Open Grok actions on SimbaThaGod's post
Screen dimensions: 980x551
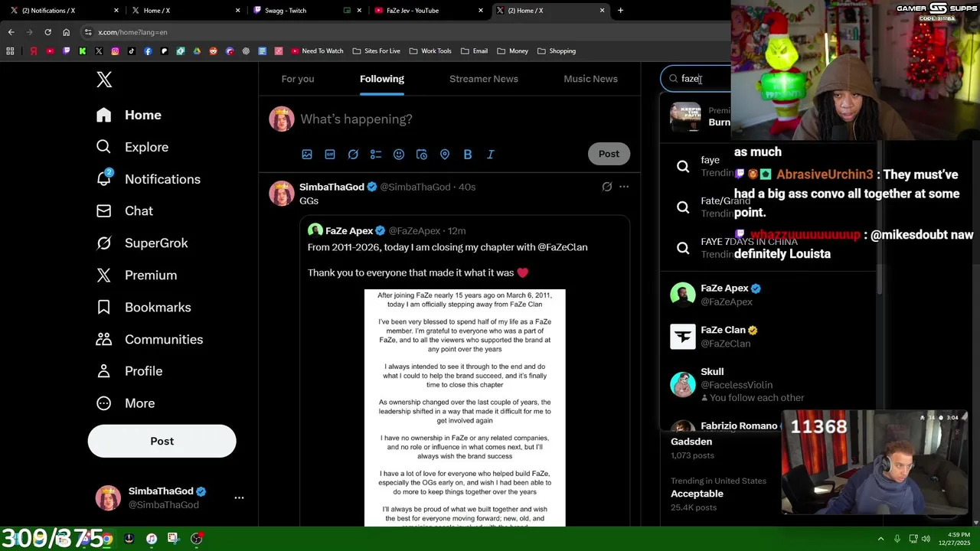(607, 187)
